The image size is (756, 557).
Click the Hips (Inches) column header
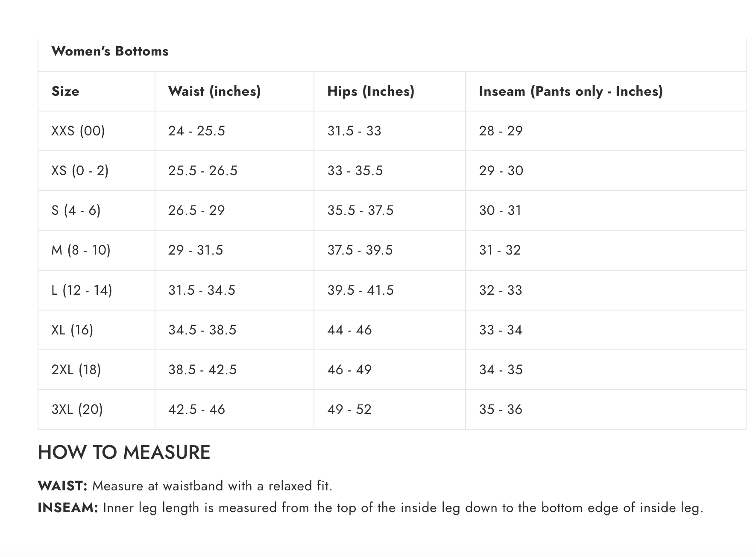371,91
